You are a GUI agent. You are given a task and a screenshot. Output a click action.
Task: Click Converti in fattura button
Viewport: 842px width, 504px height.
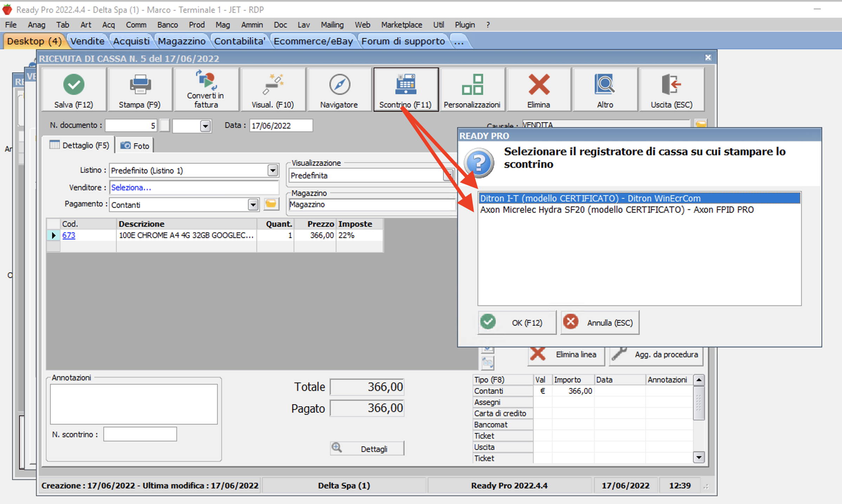(x=206, y=90)
